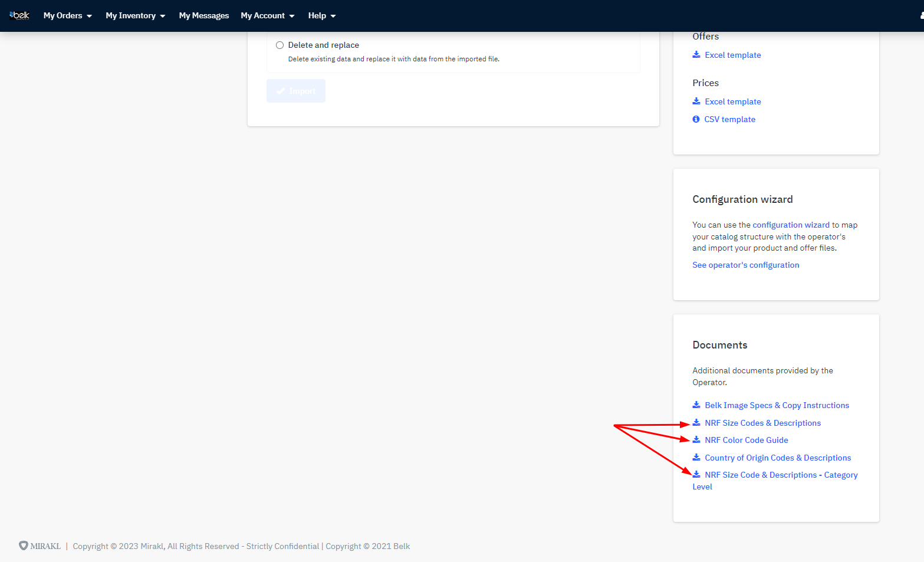
Task: Download the Prices Excel template
Action: tap(733, 101)
